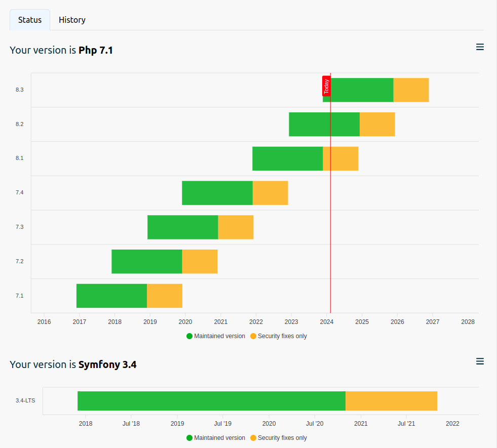The height and width of the screenshot is (448, 497).
Task: Switch to the History tab
Action: tap(72, 20)
